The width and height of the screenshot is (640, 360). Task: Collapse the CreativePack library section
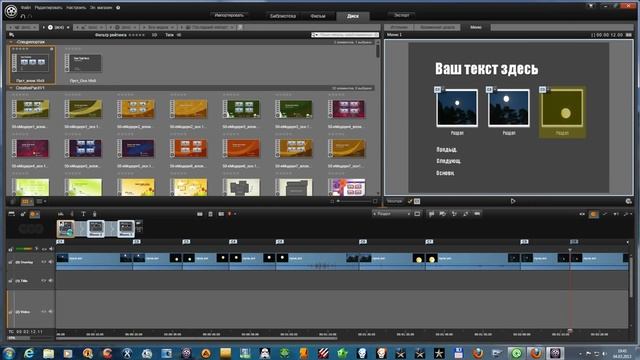tap(11, 88)
